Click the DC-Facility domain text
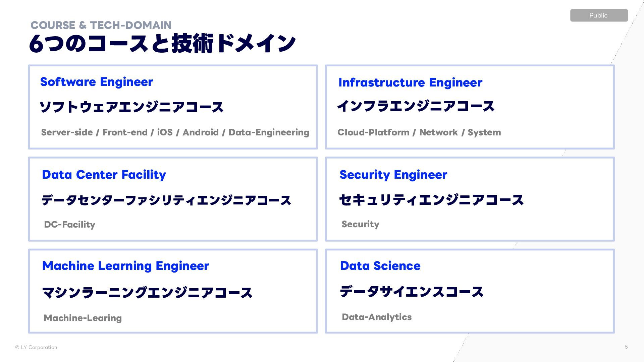644x362 pixels. pyautogui.click(x=70, y=225)
